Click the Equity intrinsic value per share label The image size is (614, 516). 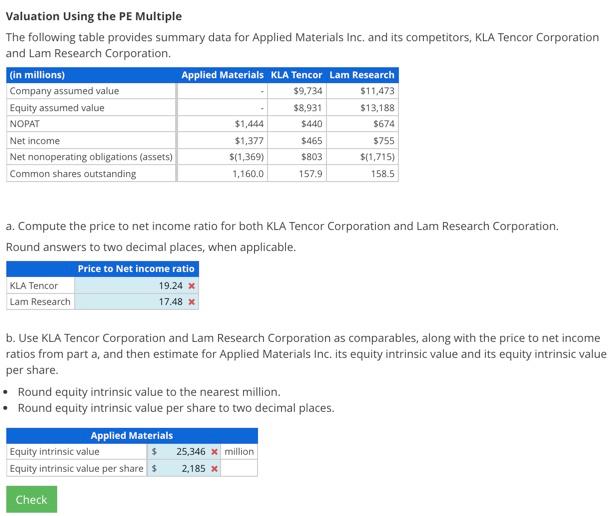click(x=76, y=468)
